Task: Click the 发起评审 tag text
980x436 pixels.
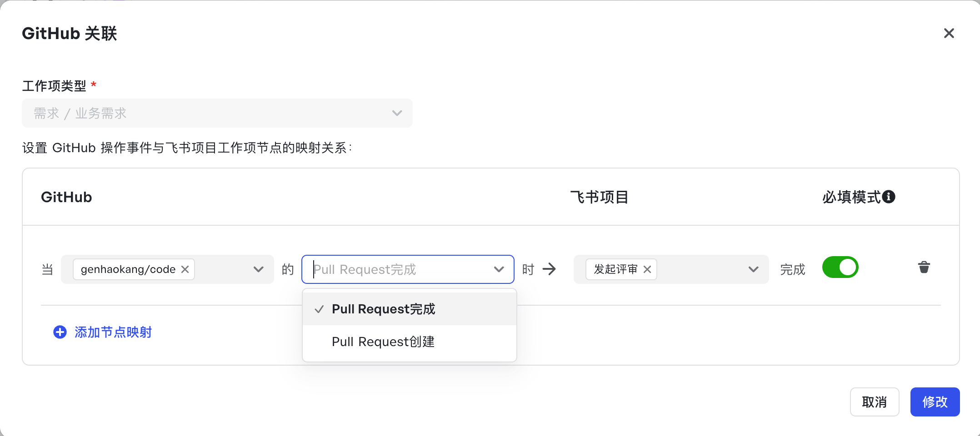Action: tap(615, 269)
